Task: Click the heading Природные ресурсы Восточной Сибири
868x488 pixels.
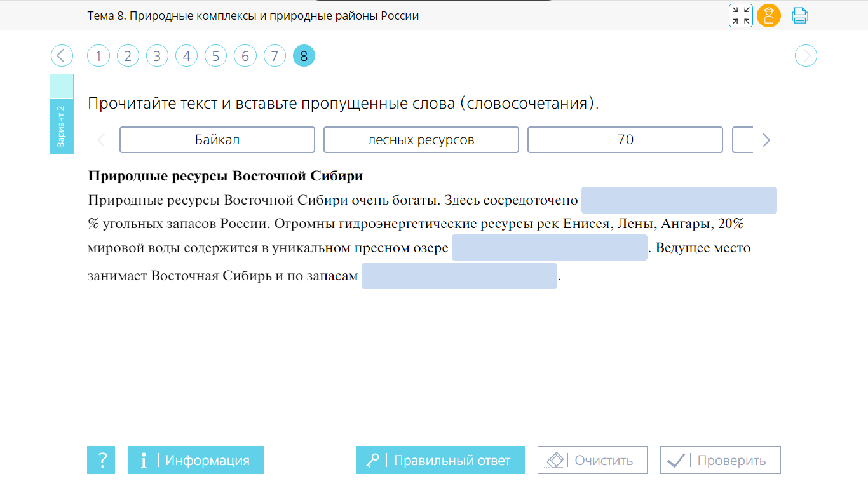Action: point(226,175)
